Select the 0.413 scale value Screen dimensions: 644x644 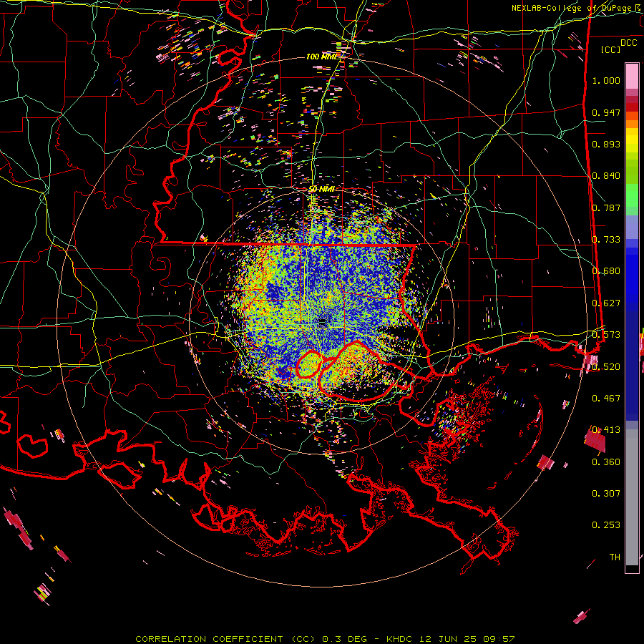click(606, 430)
